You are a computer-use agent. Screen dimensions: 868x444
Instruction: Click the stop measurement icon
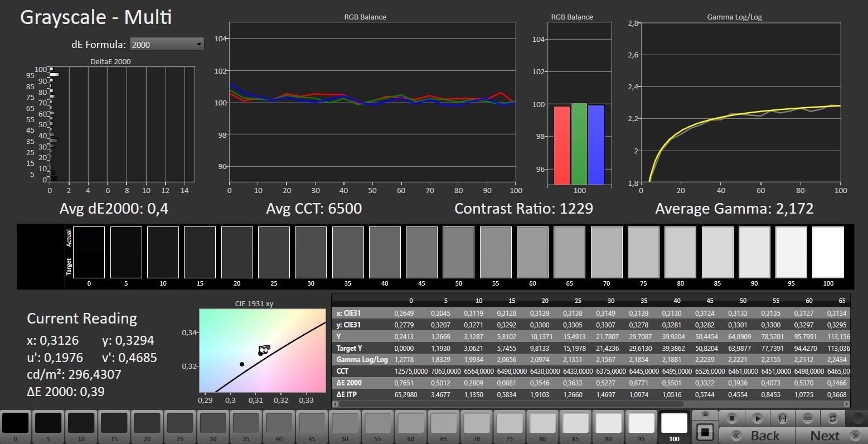(733, 418)
